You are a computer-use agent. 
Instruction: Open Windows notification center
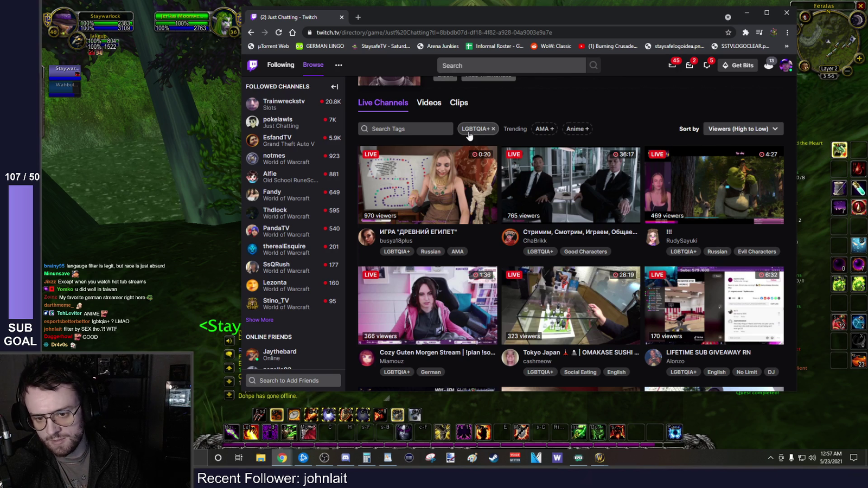point(853,458)
